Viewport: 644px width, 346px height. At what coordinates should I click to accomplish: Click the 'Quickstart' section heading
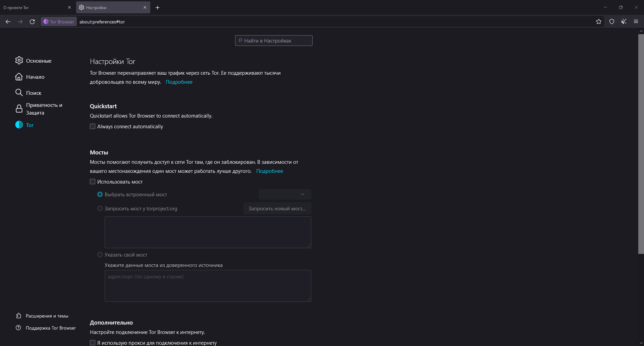tap(103, 106)
